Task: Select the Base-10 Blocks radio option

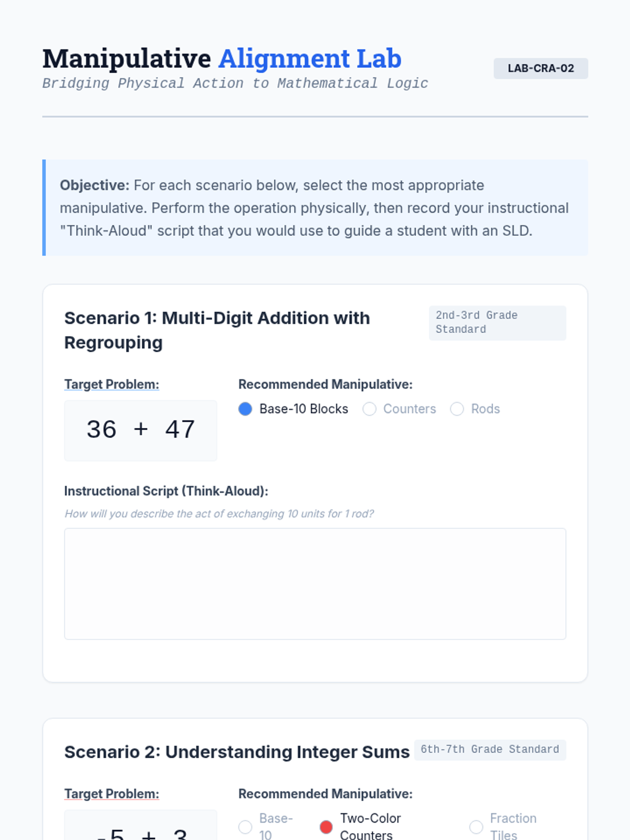Action: [245, 409]
